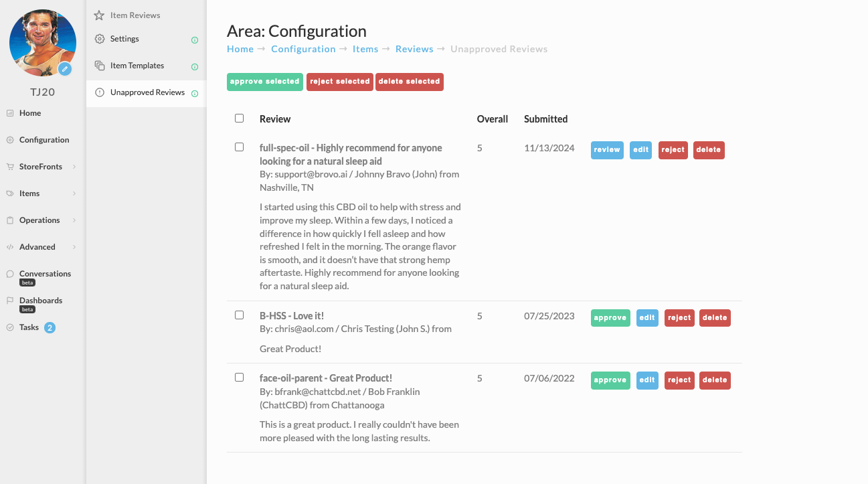Check the full-spec-oil review checkbox
868x484 pixels.
pos(239,147)
